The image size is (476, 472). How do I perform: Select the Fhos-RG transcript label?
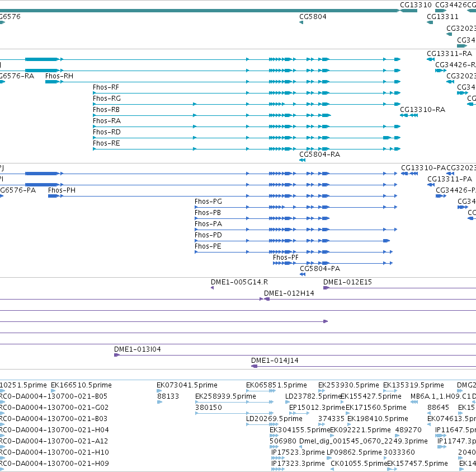tap(107, 99)
